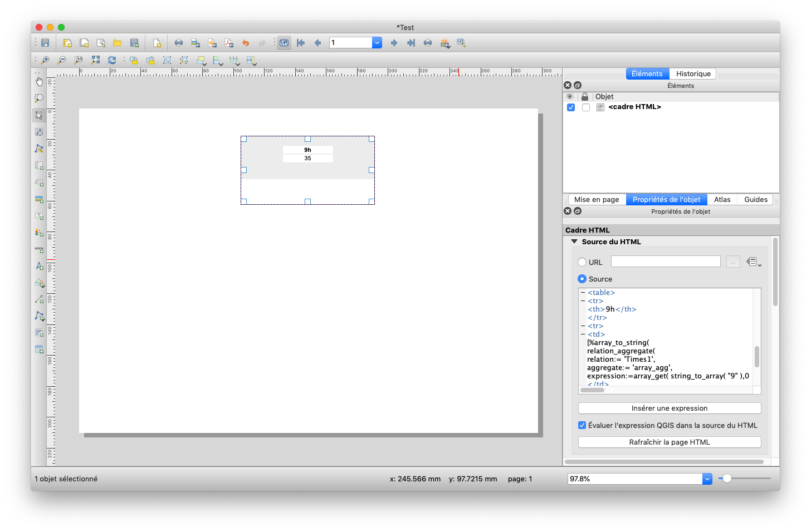The height and width of the screenshot is (532, 811).
Task: Refresh the layout view
Action: tap(112, 60)
